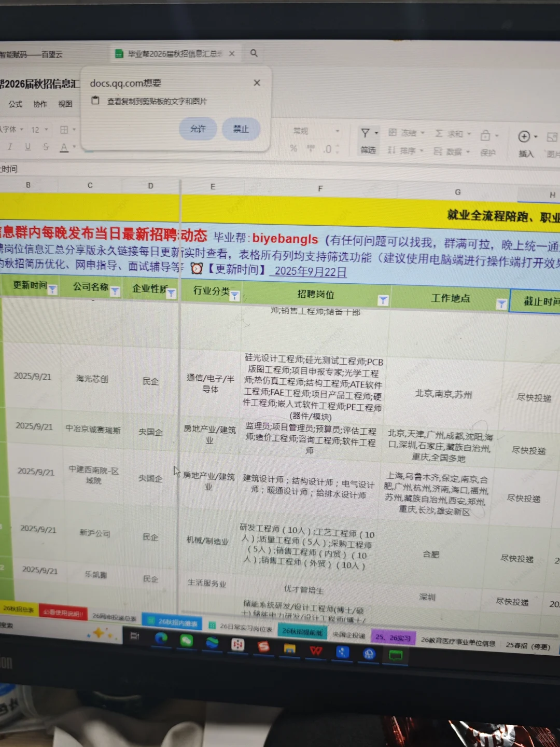Switch to 26日常实习岗位表 sheet tab

click(x=241, y=627)
